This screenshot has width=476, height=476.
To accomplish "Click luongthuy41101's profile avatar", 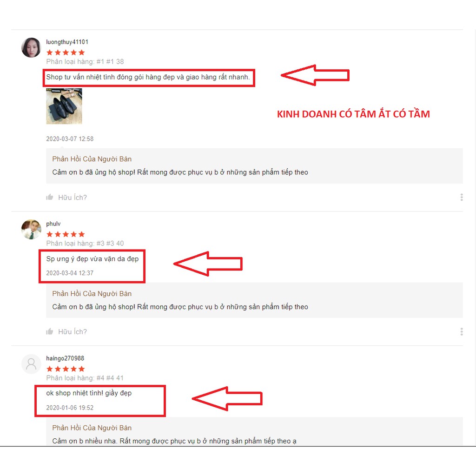I will point(31,48).
